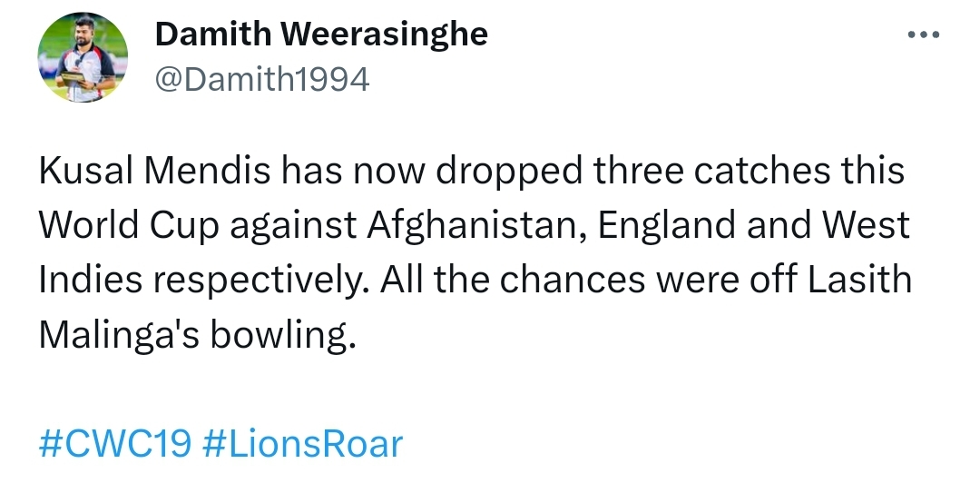The height and width of the screenshot is (483, 980).
Task: Click the word "respectively" in the tweet
Action: pos(260,281)
